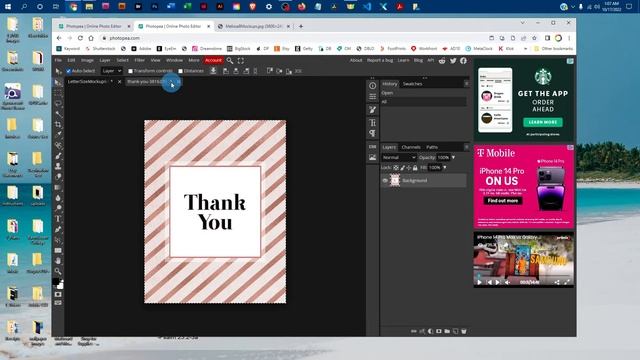Click Find out more on T-Mobile ad

[503, 201]
